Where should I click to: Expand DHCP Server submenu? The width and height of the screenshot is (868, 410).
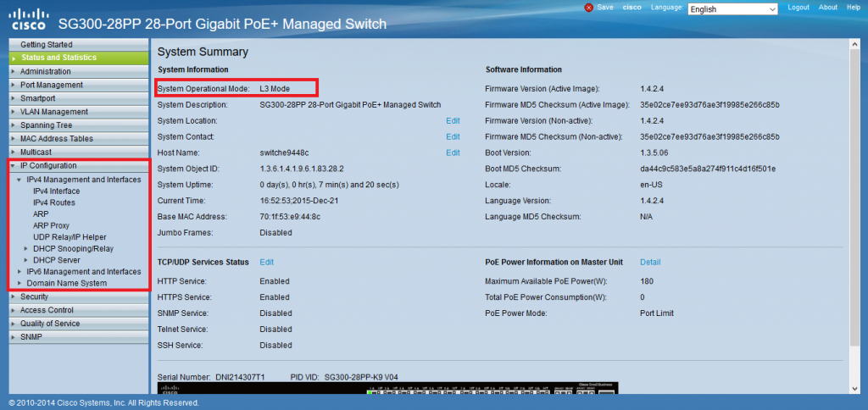point(57,260)
